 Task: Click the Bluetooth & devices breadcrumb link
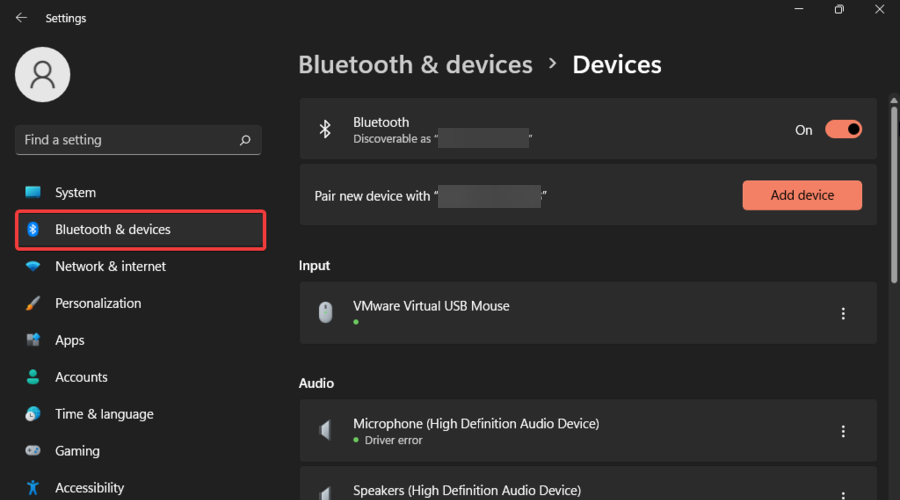tap(416, 64)
